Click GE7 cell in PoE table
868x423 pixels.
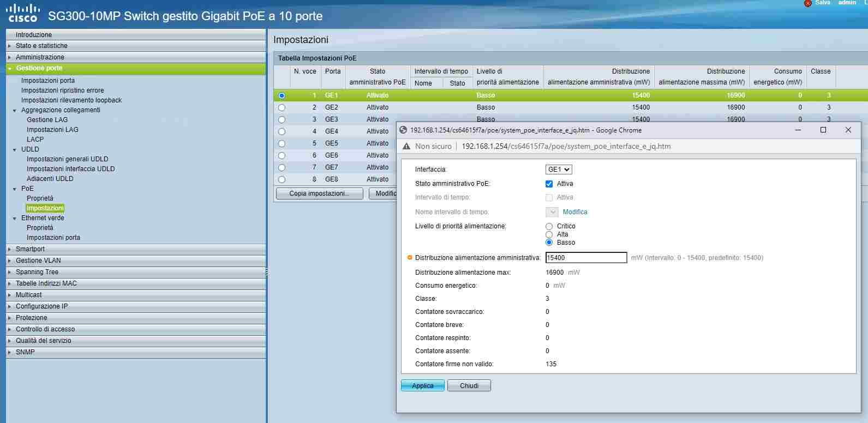332,167
